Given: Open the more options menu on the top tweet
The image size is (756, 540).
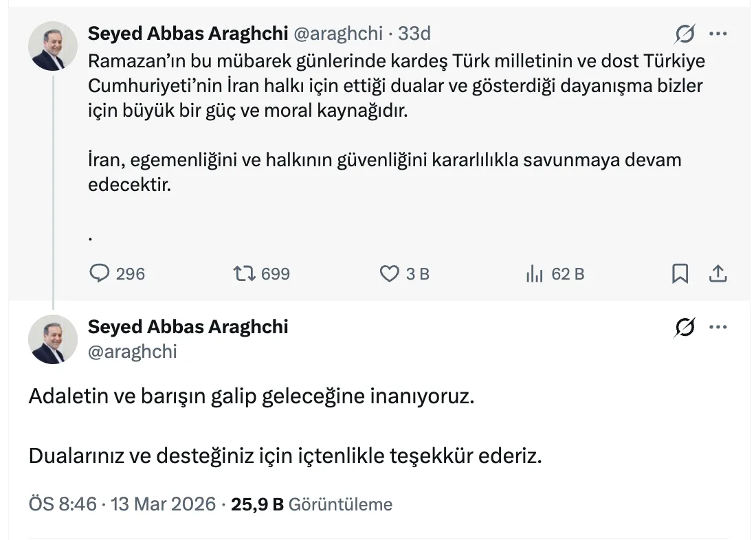Looking at the screenshot, I should tap(719, 32).
